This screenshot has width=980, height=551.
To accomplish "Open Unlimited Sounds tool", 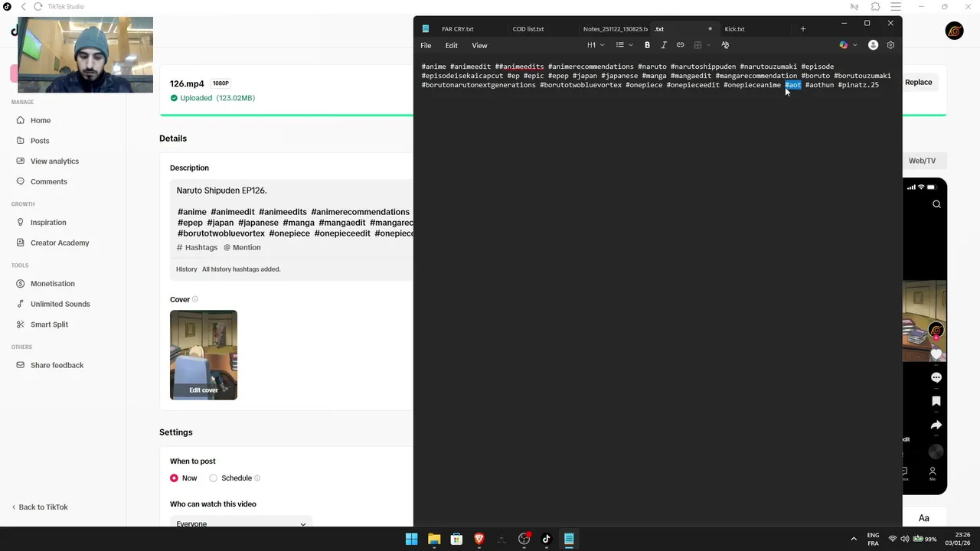I will [60, 304].
